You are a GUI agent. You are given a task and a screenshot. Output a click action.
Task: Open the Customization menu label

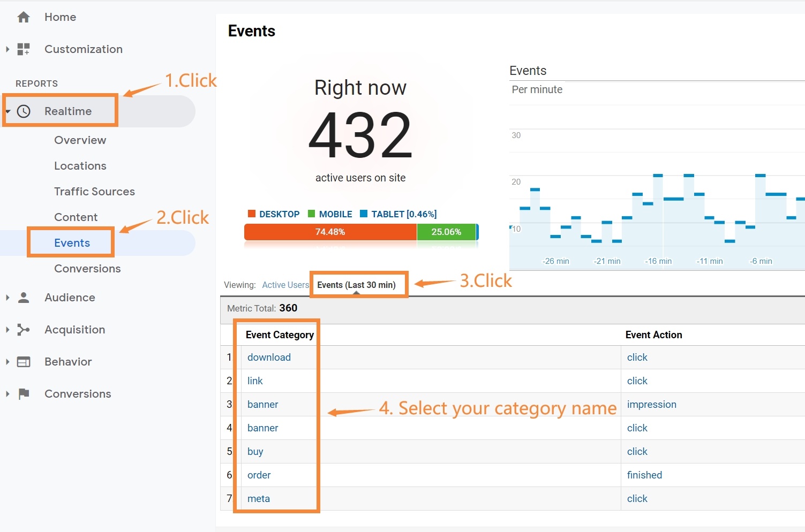pyautogui.click(x=84, y=49)
